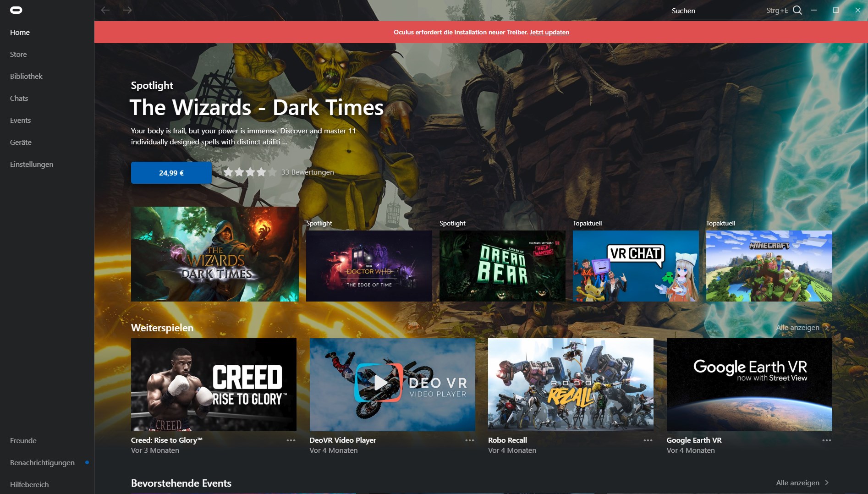The image size is (868, 494).
Task: Click the Bevorstehende Events section heading
Action: [181, 483]
